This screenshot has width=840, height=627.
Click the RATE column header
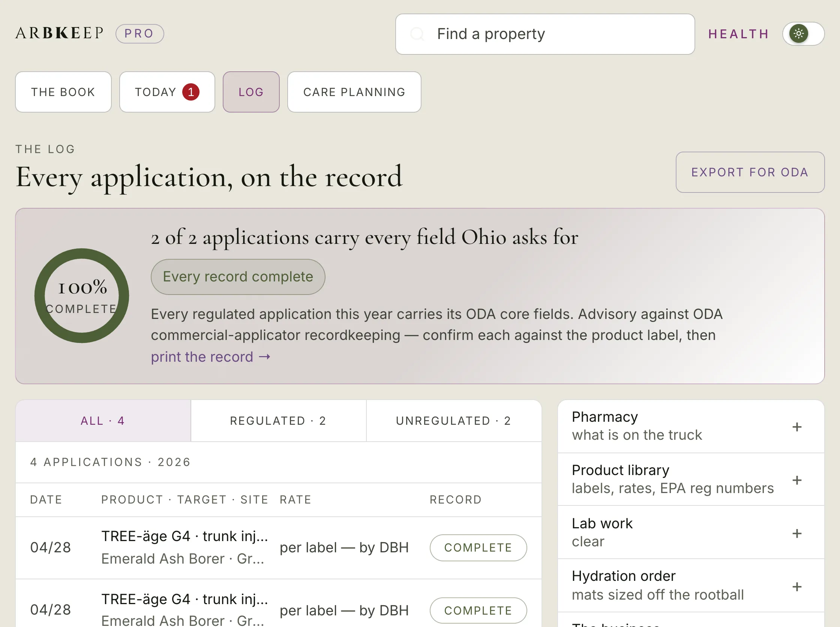pos(295,499)
